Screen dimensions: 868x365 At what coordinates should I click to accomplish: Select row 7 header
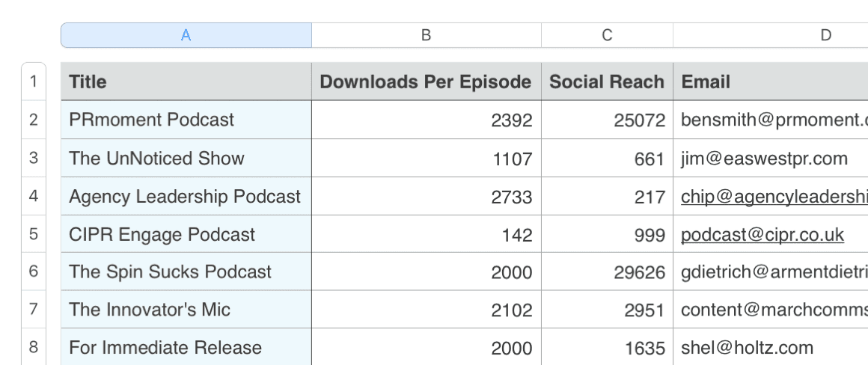pos(33,310)
